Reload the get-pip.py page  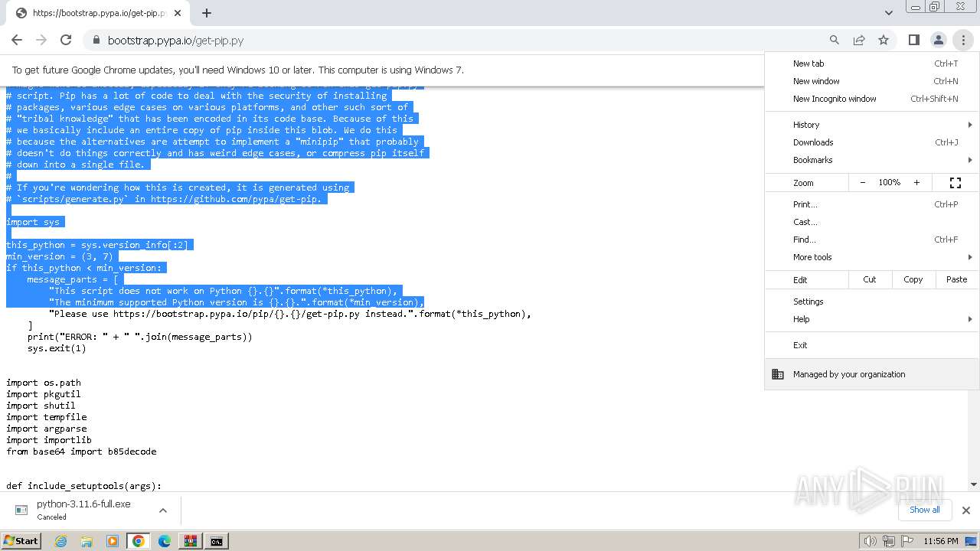tap(66, 40)
